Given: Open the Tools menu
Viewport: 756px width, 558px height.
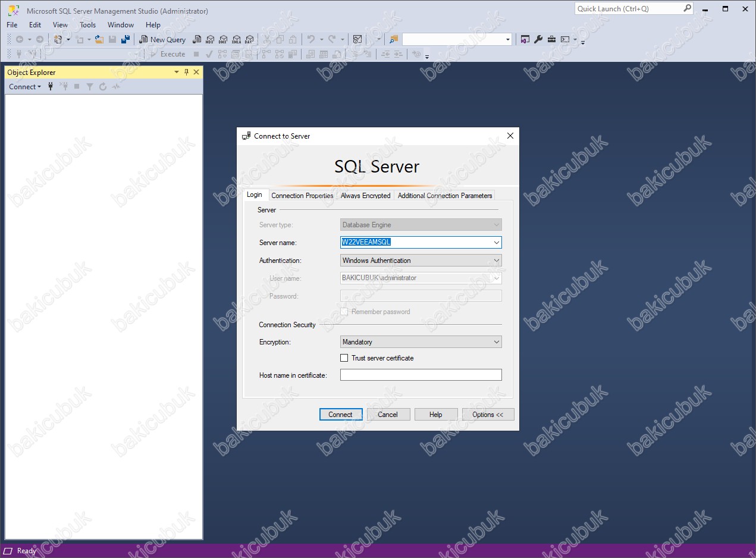Looking at the screenshot, I should pos(87,25).
